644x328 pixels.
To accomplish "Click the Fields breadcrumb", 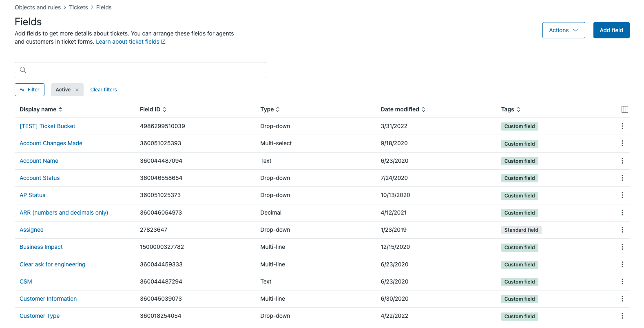I will (x=104, y=7).
